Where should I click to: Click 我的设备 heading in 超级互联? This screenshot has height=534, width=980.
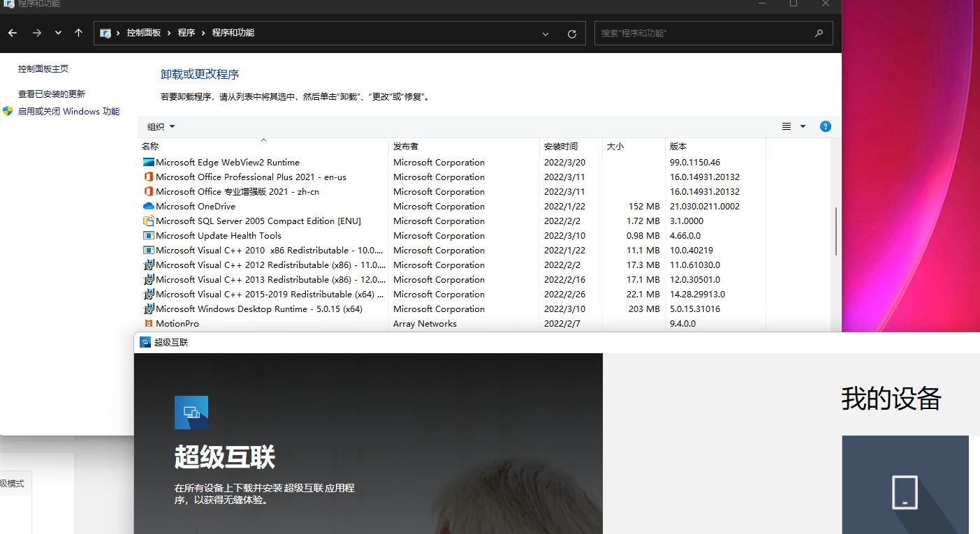pos(891,399)
